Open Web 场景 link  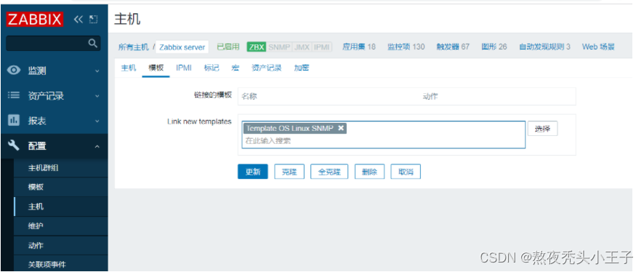point(598,47)
